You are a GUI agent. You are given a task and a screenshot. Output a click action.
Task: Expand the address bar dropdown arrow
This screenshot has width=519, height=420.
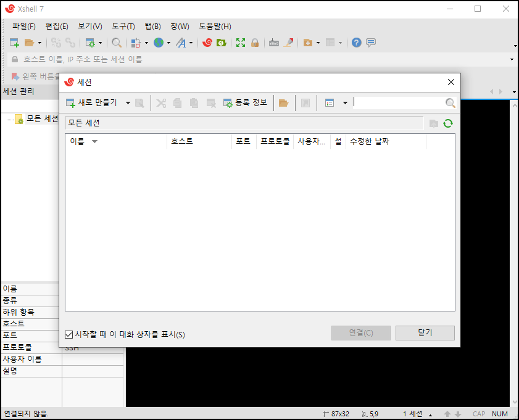(512, 60)
